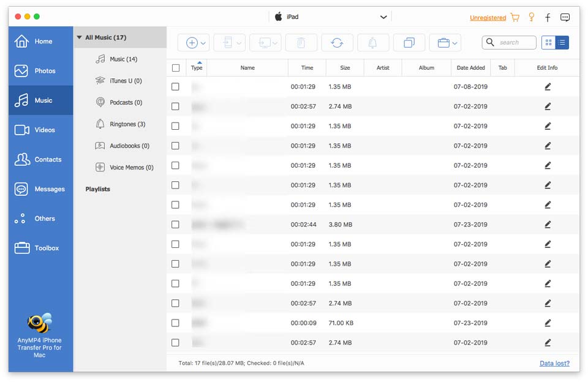Image resolution: width=588 pixels, height=382 pixels.
Task: Tick the checkbox for the 07-08-2019 track
Action: 176,87
